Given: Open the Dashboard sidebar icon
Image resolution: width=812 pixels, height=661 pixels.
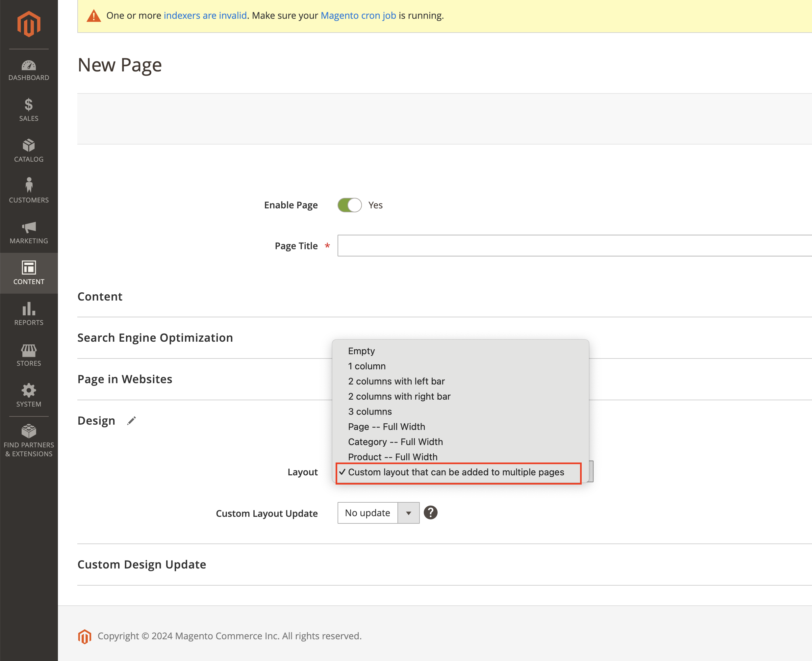Looking at the screenshot, I should coord(29,66).
